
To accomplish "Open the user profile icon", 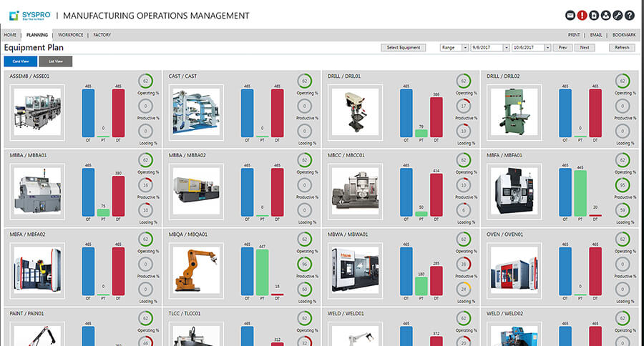I will pyautogui.click(x=606, y=16).
